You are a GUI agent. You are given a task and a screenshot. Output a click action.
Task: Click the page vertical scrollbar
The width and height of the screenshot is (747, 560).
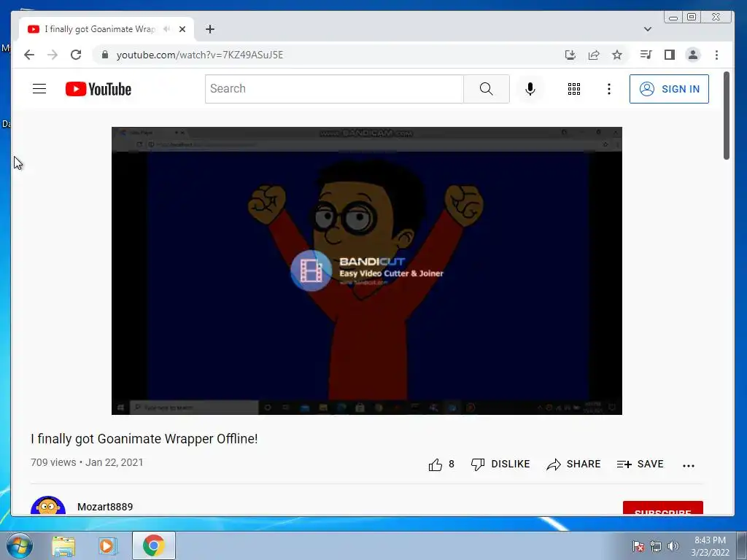pos(726,116)
